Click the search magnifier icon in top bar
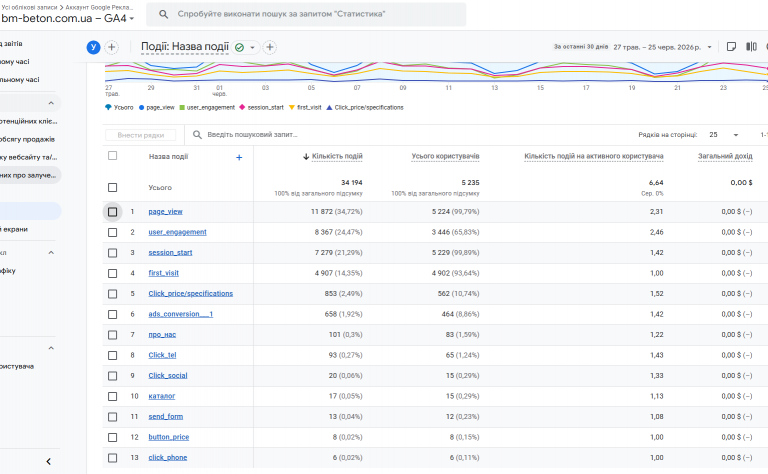768x474 pixels. [x=164, y=14]
